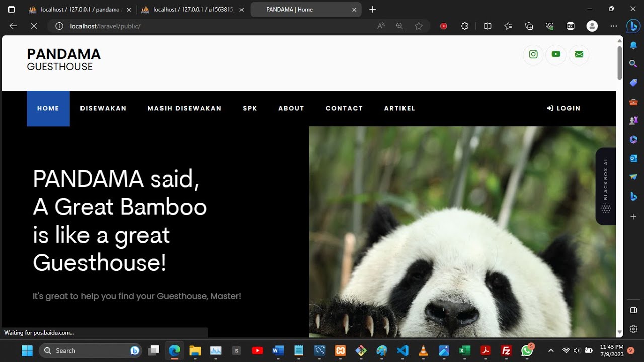The height and width of the screenshot is (362, 644).
Task: Click the zoom magnifier in address bar
Action: point(399,26)
